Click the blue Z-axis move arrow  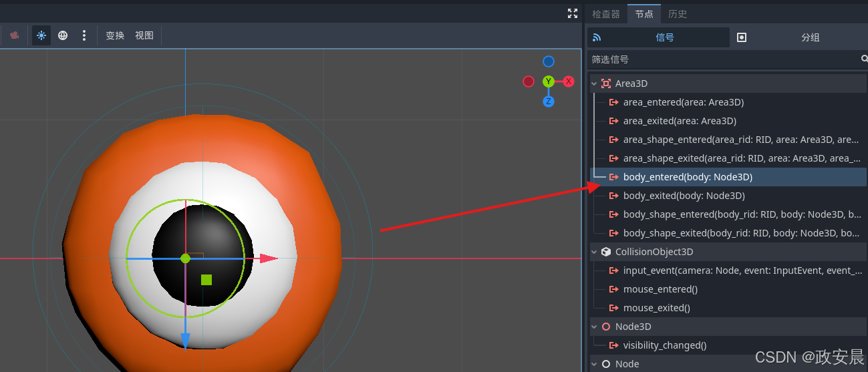click(x=186, y=341)
